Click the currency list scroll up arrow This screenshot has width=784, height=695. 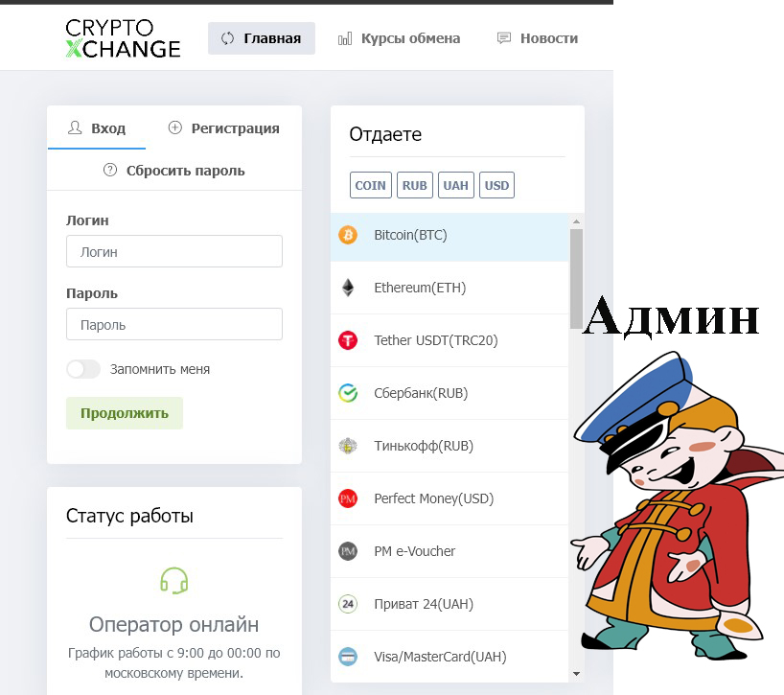[x=577, y=221]
